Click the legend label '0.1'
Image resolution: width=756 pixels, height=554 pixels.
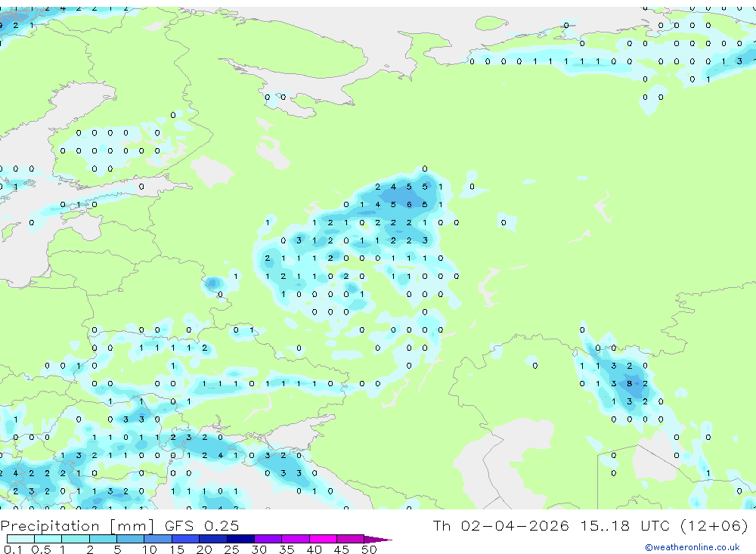coord(13,549)
